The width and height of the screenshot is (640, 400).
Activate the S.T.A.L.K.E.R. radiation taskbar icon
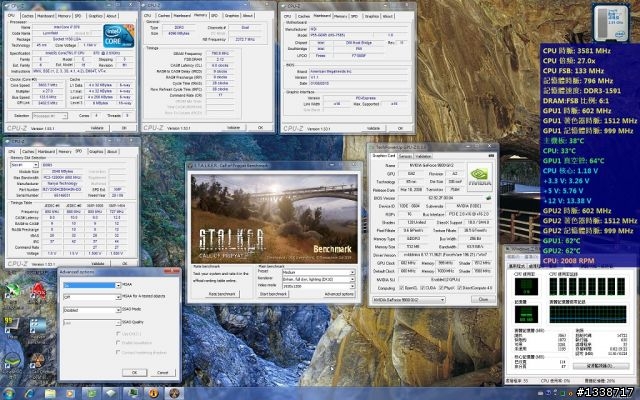[174, 393]
